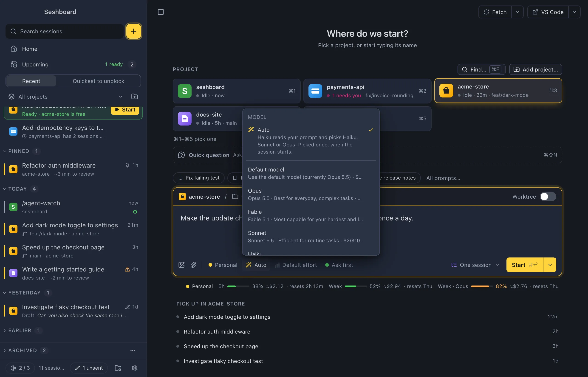
Task: Select the acme-store project card
Action: point(498,91)
